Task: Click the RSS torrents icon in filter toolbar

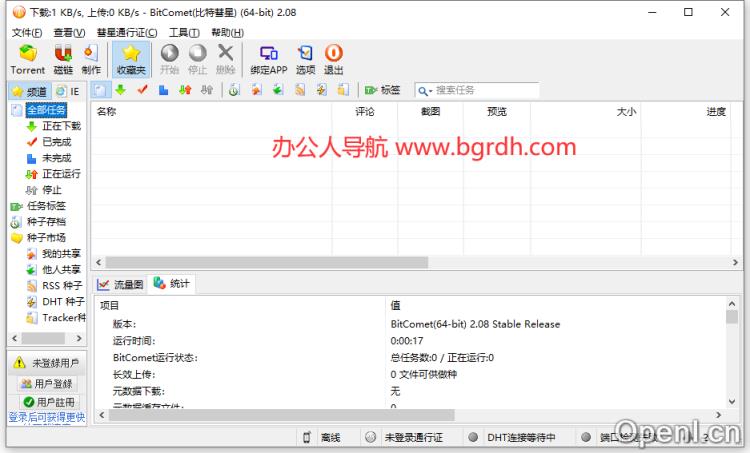Action: point(300,90)
